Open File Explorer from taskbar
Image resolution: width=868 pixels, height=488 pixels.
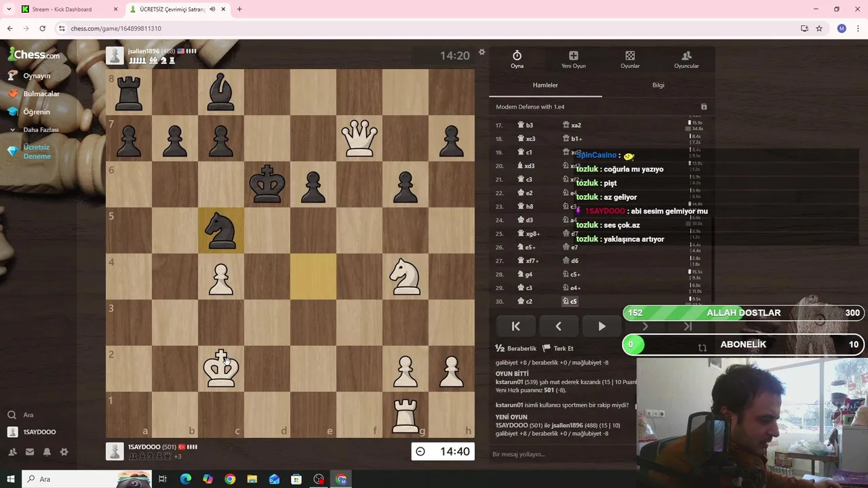click(x=252, y=479)
